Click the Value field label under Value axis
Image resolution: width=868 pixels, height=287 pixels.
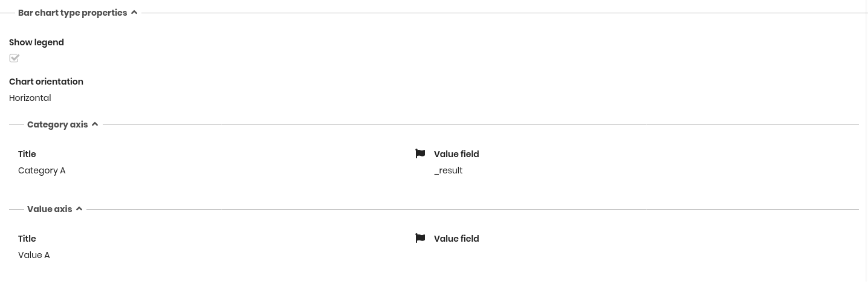pos(456,239)
